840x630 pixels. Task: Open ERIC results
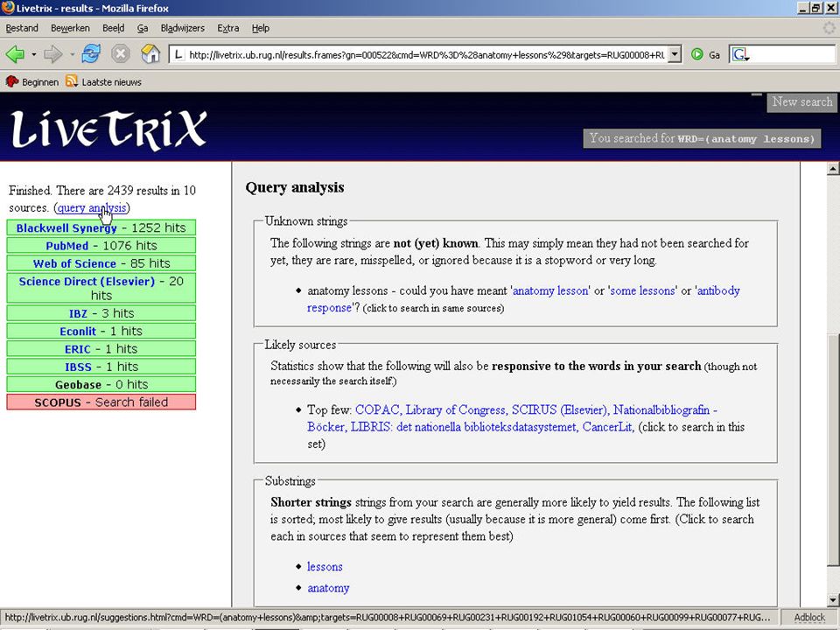tap(101, 349)
